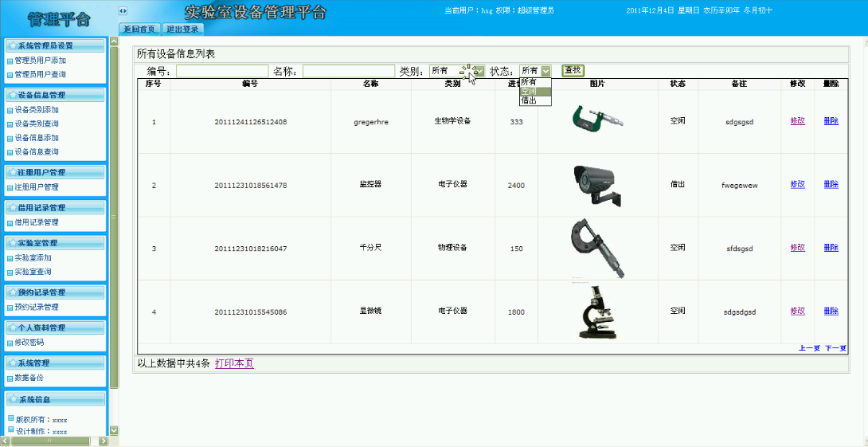Collapse the 预约记录管理 section header

point(55,292)
